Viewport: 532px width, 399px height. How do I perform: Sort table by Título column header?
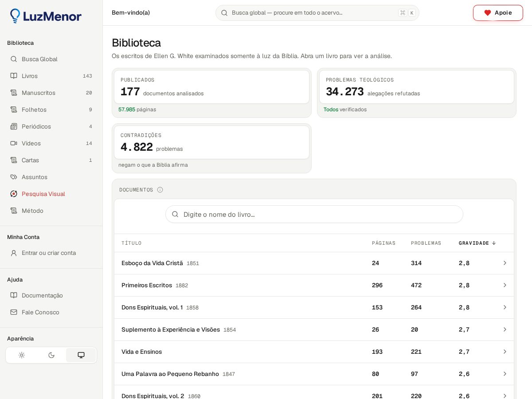131,243
